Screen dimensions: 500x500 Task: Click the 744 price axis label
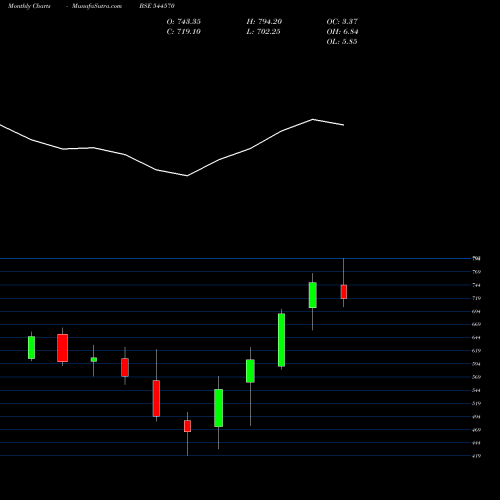[477, 285]
